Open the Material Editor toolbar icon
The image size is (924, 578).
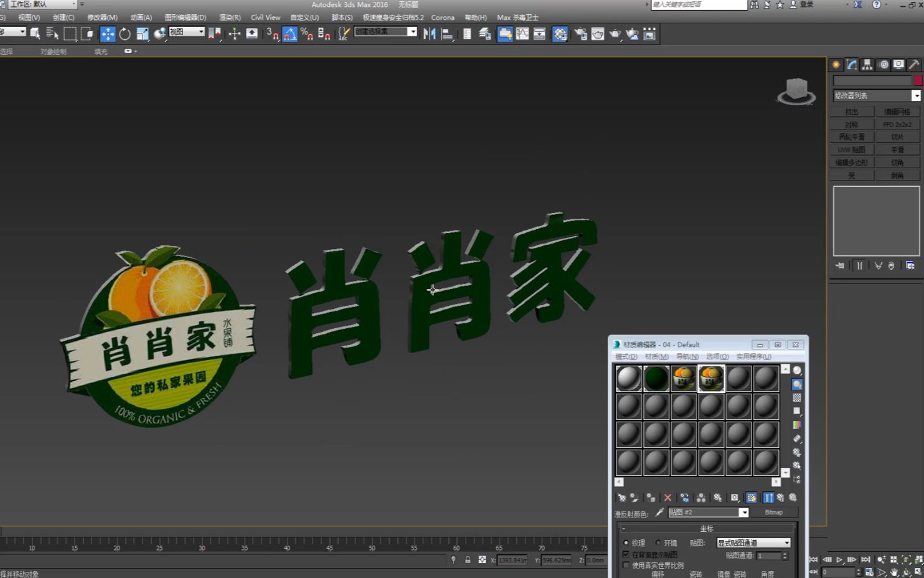[560, 34]
